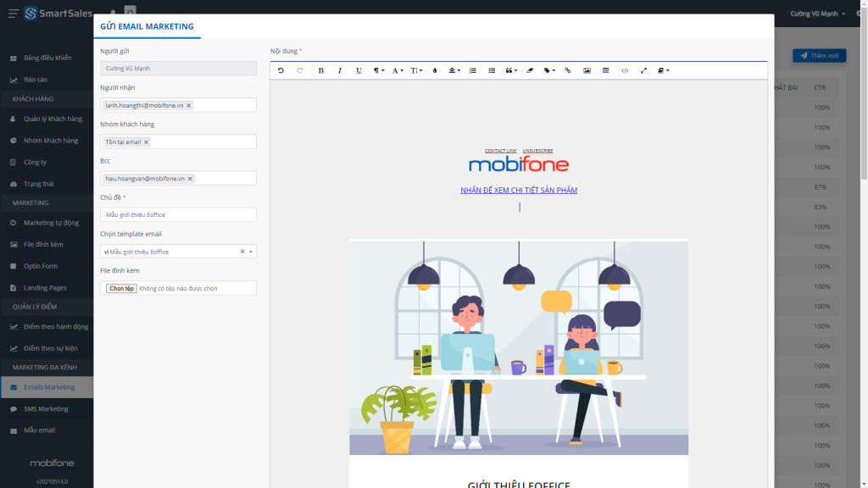Click the '87%' CTR value

[x=821, y=187]
